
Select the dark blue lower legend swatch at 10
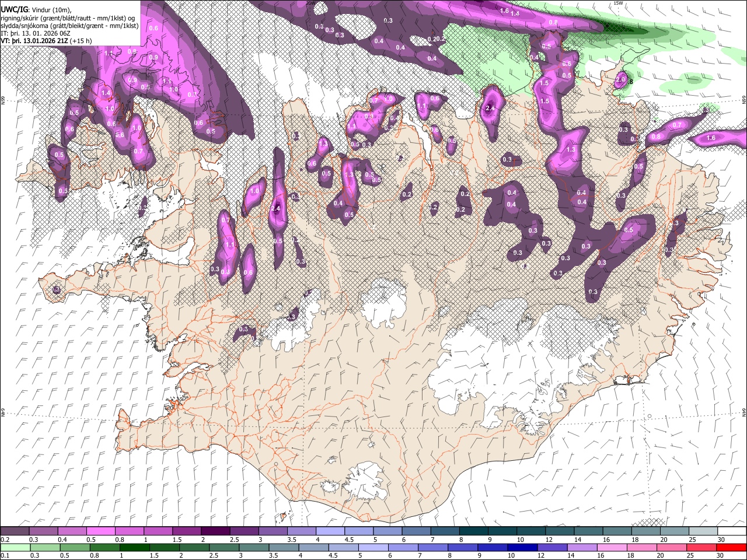522,547
